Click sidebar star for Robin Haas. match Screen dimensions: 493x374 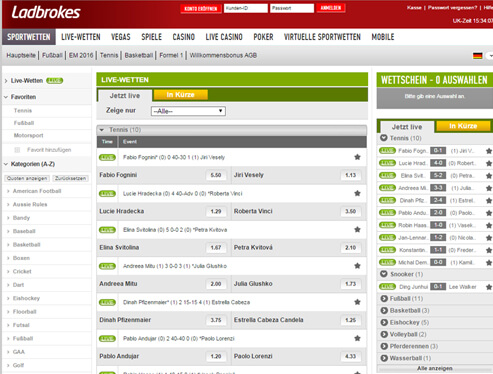[x=489, y=225]
